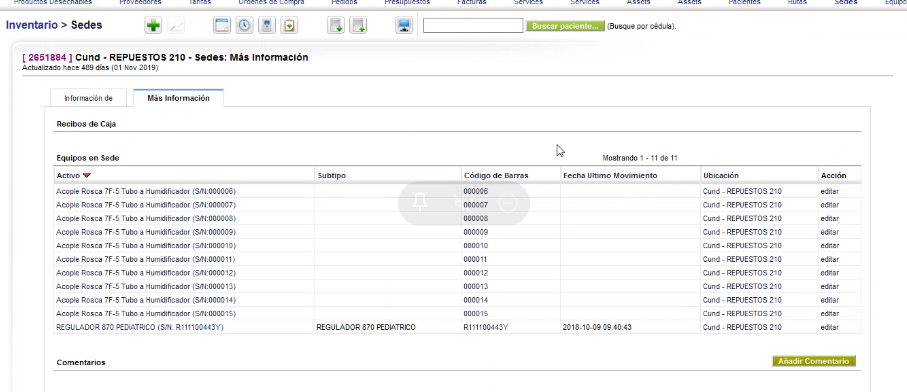907x392 pixels.
Task: Click editar for S/N:000006 row
Action: (x=829, y=191)
